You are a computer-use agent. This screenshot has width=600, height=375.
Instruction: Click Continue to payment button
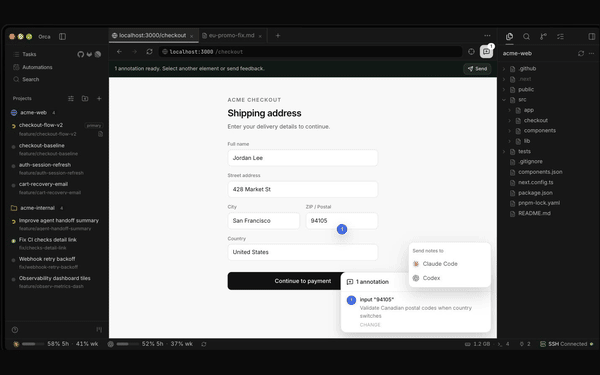(285, 281)
